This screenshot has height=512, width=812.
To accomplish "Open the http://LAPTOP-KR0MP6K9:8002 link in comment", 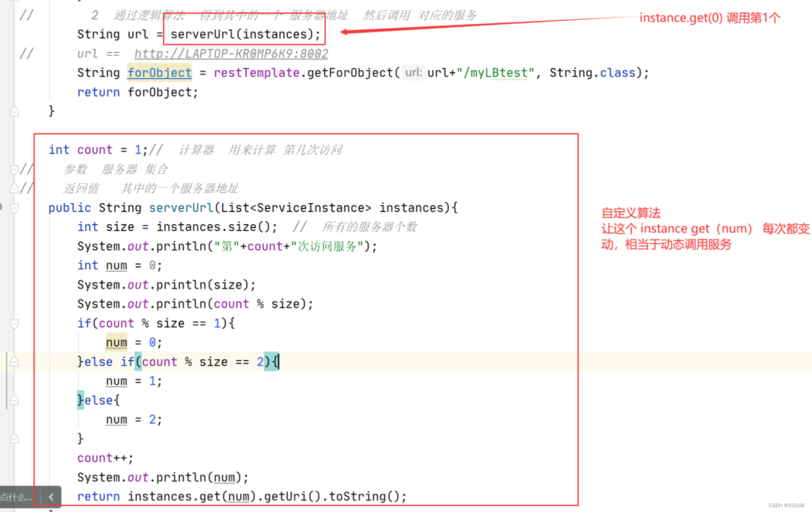I will tap(231, 54).
